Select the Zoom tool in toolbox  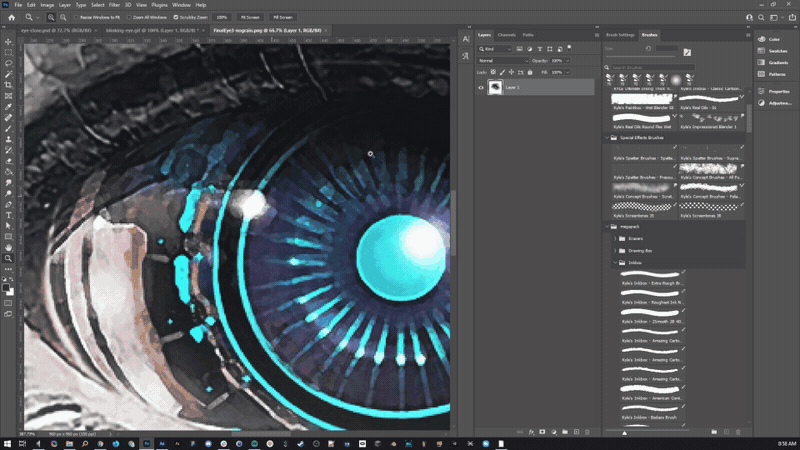pyautogui.click(x=8, y=259)
